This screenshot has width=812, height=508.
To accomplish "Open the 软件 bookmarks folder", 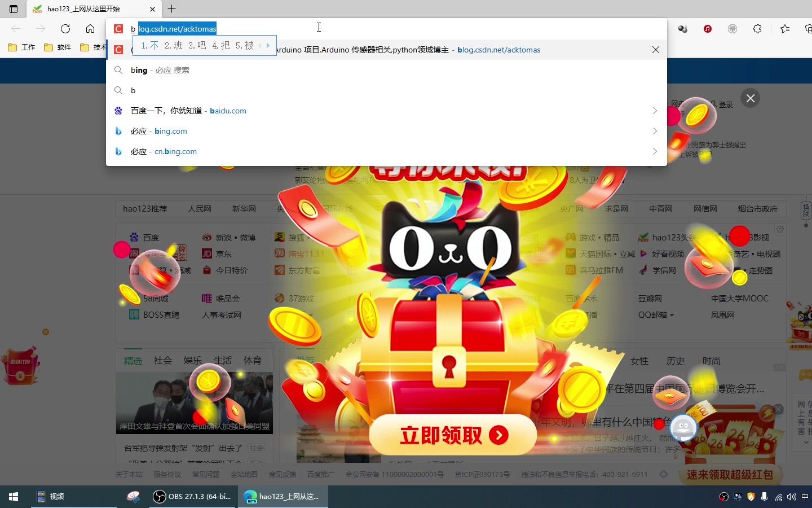I will (58, 47).
